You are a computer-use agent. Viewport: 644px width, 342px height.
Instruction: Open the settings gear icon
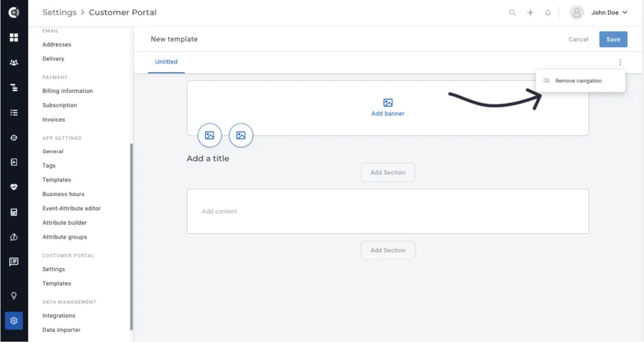coord(14,321)
